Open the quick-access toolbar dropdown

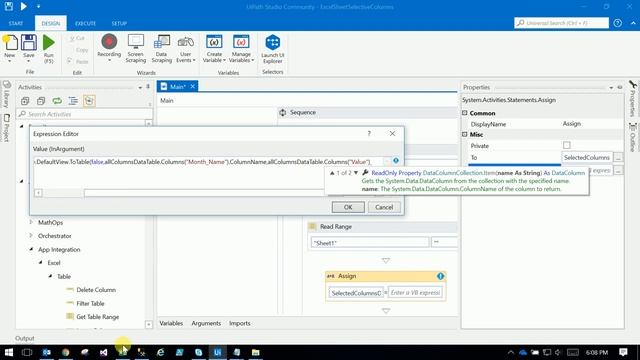click(x=38, y=7)
